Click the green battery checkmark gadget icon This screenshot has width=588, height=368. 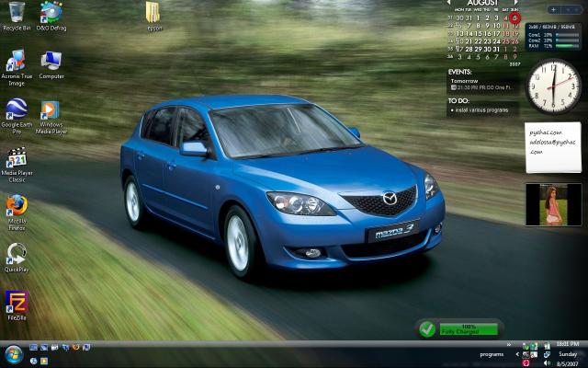pyautogui.click(x=426, y=329)
